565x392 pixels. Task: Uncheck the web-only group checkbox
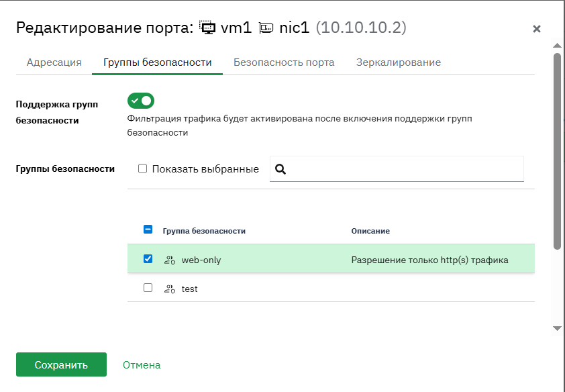[x=148, y=258]
